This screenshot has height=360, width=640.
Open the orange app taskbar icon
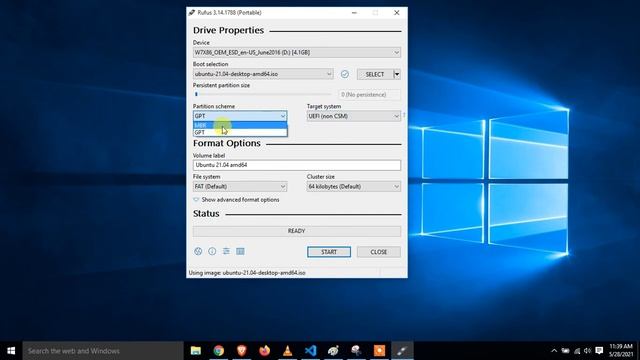point(379,351)
